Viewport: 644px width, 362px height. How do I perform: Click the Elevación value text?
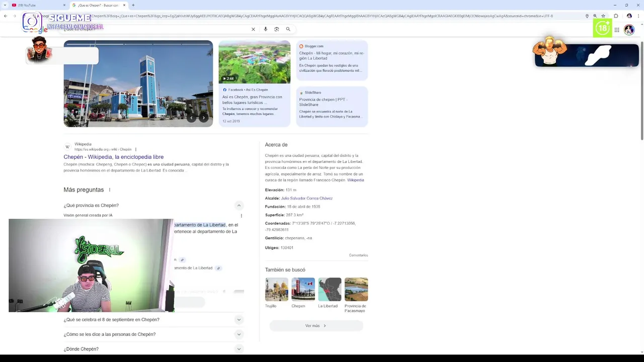point(291,190)
